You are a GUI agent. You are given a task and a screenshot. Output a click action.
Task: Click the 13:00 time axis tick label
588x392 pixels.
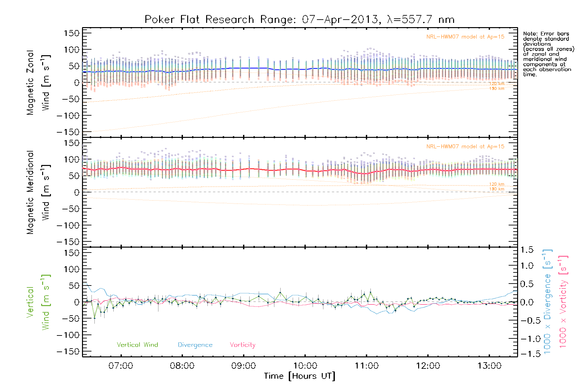point(489,366)
